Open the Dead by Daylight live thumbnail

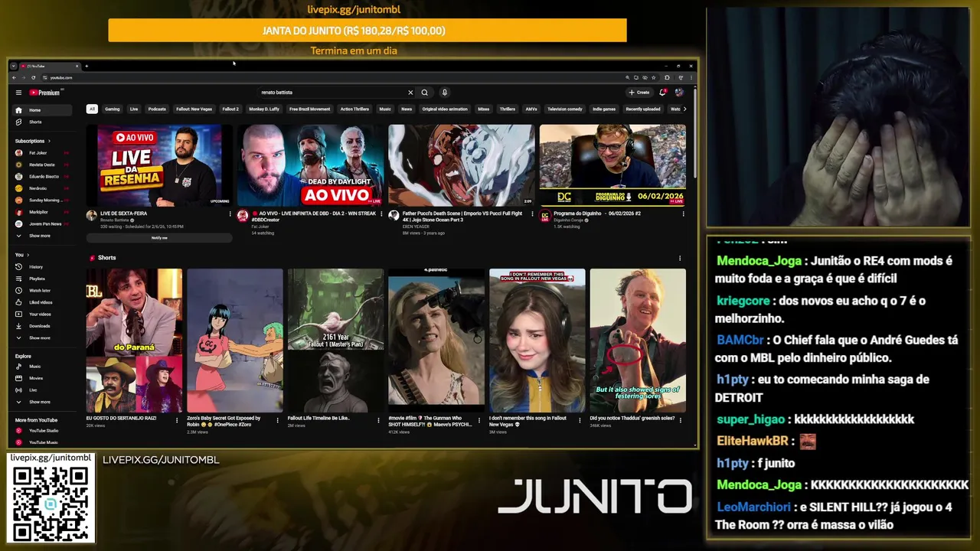tap(310, 165)
